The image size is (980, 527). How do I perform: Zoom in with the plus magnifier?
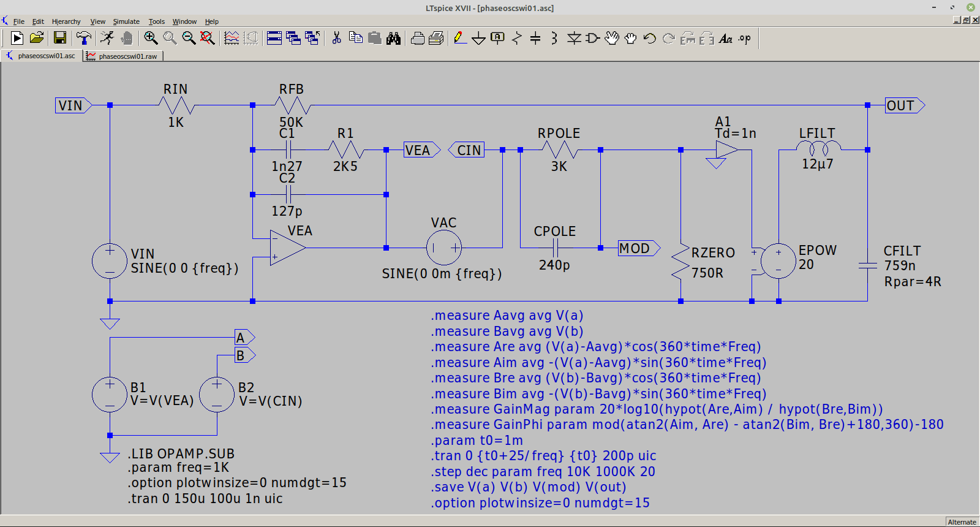tap(151, 38)
